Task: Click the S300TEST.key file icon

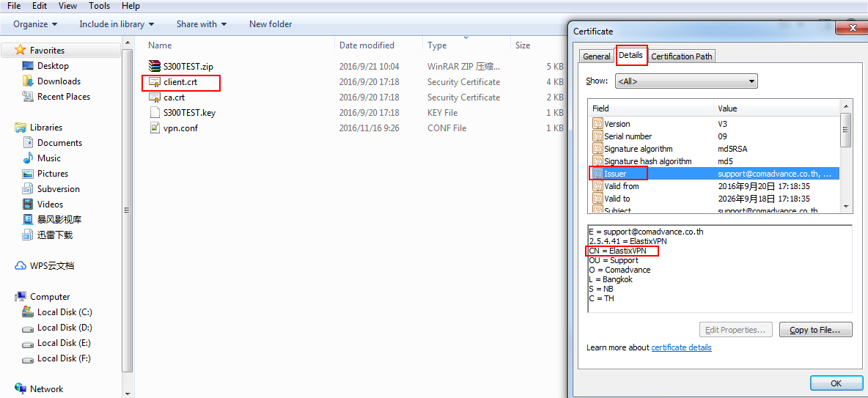Action: [x=155, y=112]
